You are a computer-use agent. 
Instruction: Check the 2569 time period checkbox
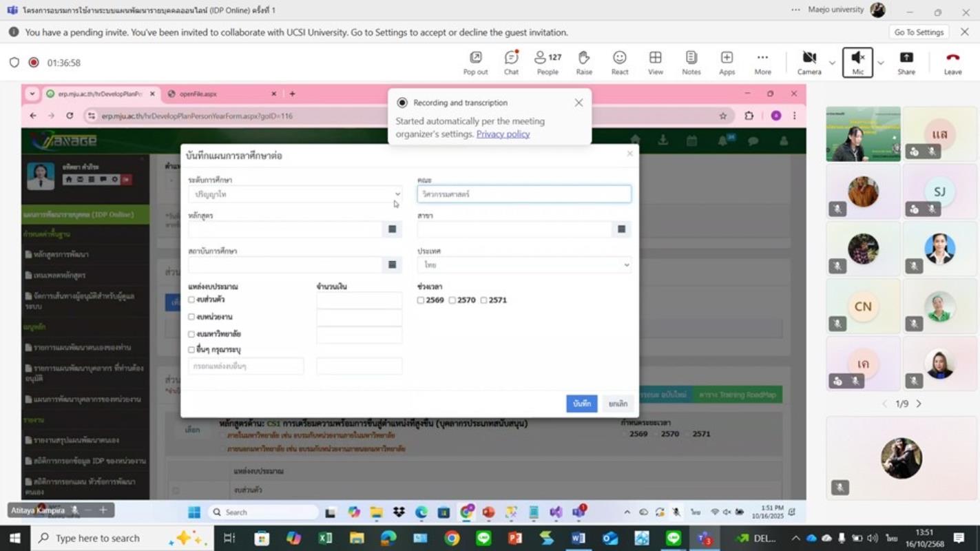click(421, 300)
